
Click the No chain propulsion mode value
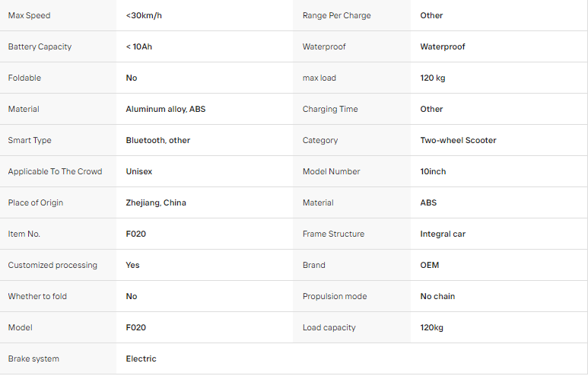tap(437, 296)
